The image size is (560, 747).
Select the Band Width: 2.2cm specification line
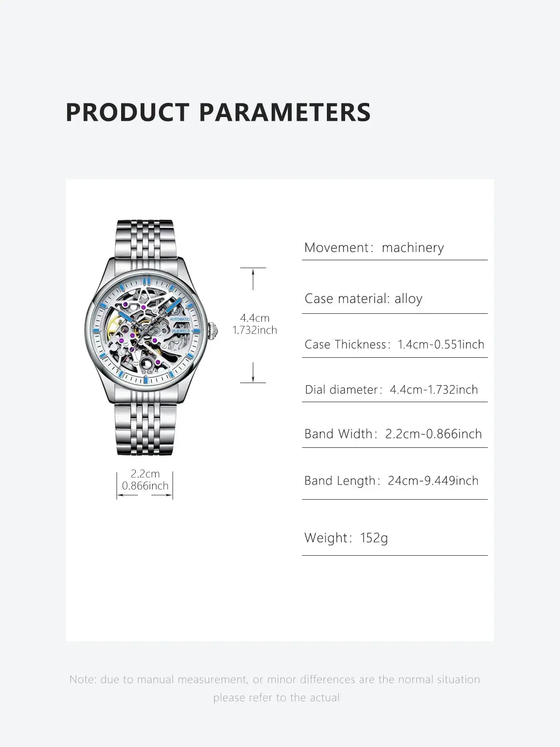393,434
